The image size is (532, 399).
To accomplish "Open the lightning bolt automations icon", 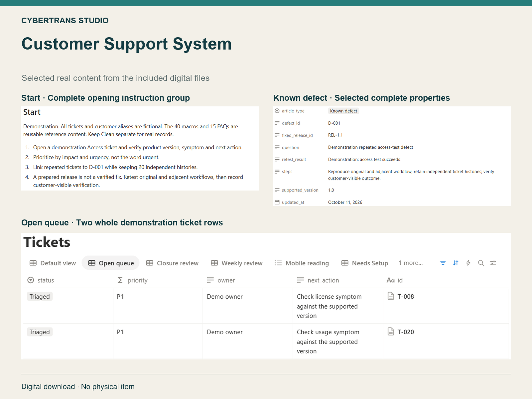I will point(468,263).
